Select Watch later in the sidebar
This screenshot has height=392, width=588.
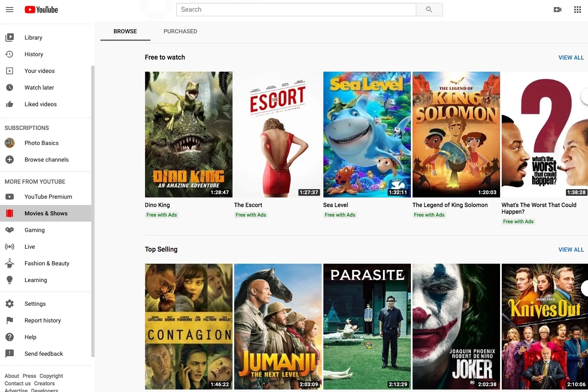[39, 87]
